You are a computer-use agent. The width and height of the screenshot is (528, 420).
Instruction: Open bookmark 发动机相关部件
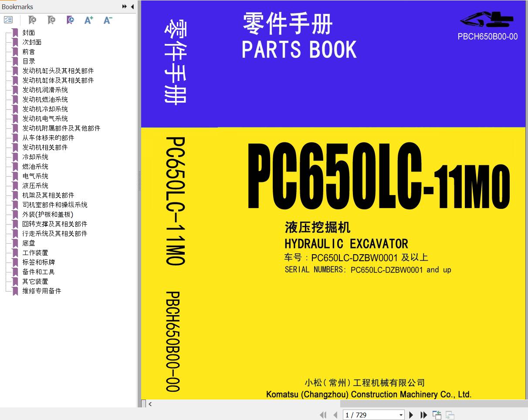pyautogui.click(x=45, y=148)
